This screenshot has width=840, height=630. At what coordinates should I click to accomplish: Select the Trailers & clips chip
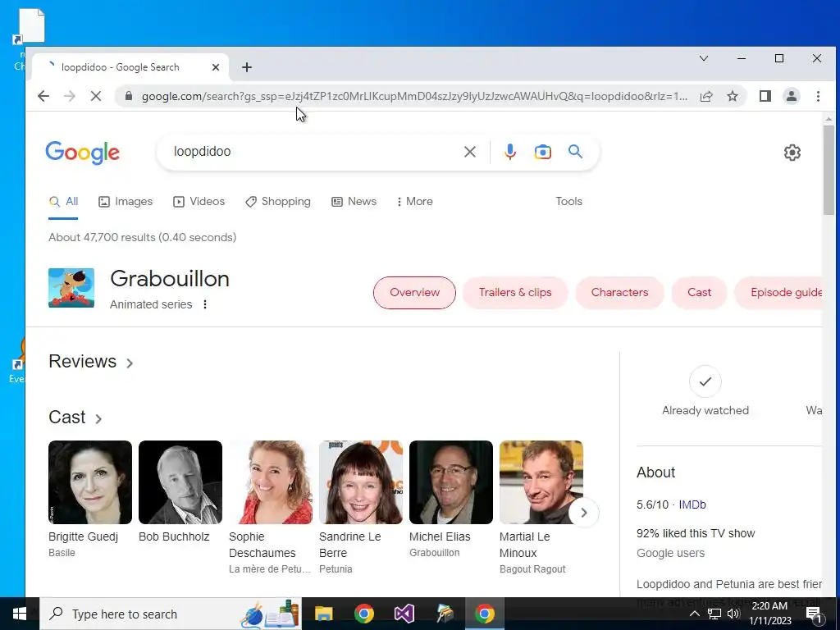[x=515, y=293]
